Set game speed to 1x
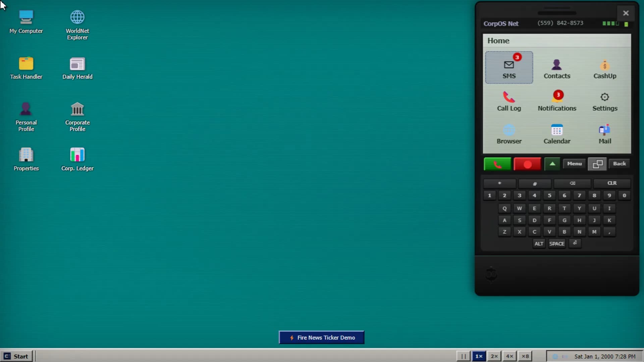644x362 pixels. 479,356
